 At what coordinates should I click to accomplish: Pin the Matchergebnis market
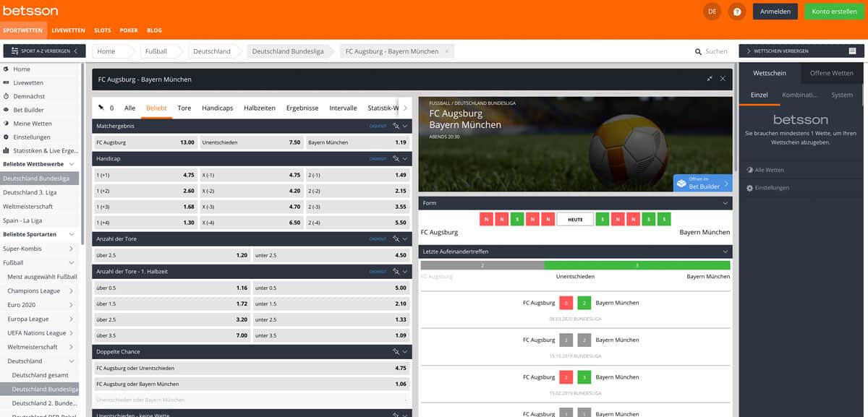tap(396, 126)
